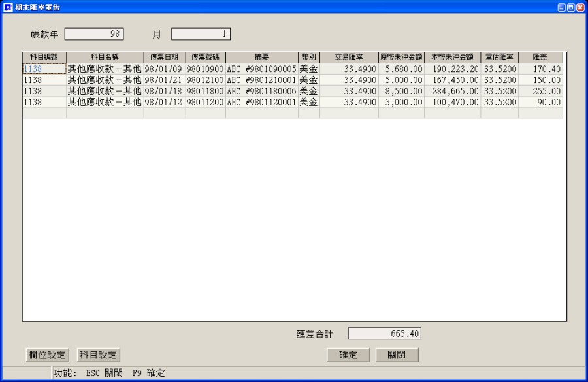Click summary ABC #9801210001

262,80
